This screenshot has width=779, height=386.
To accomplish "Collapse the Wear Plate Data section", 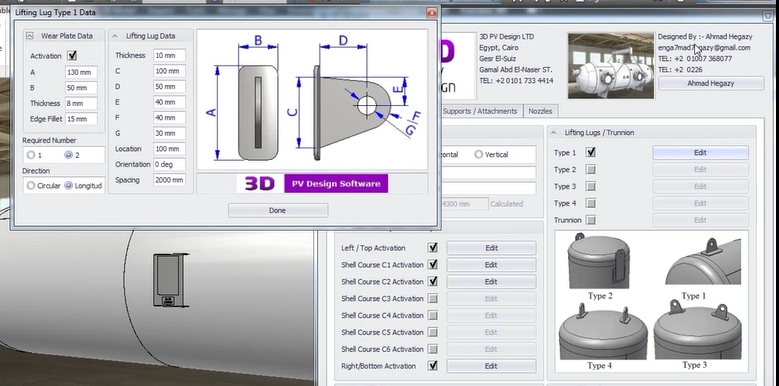I will [29, 36].
